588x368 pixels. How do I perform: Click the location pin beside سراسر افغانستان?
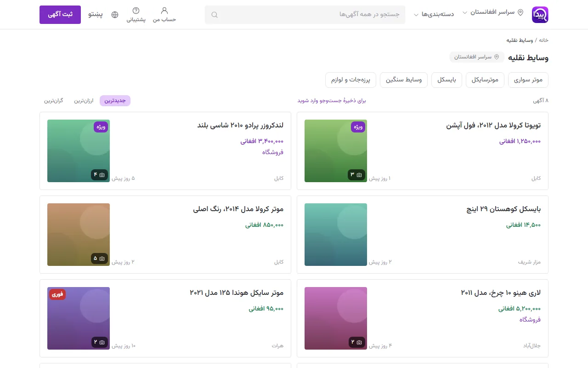click(520, 12)
